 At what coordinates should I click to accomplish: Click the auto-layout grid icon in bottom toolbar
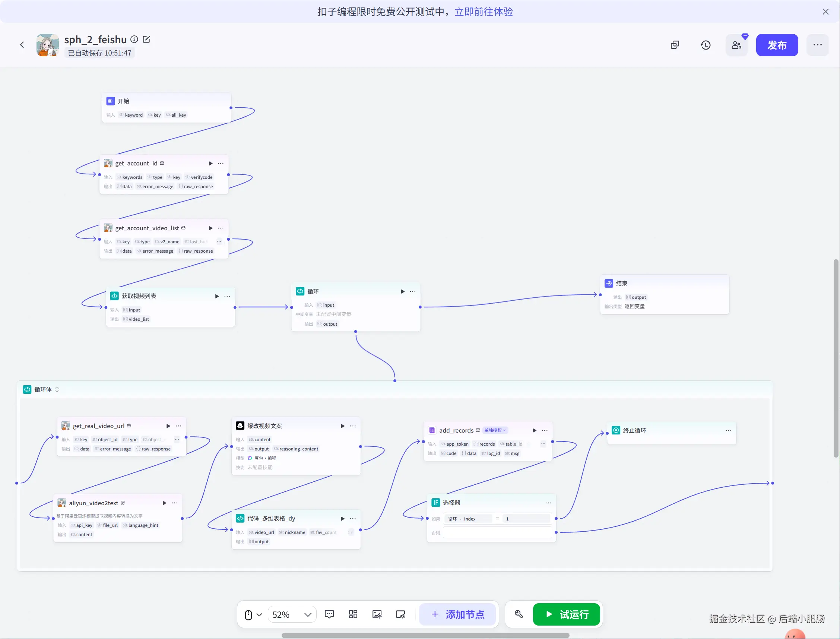(353, 614)
